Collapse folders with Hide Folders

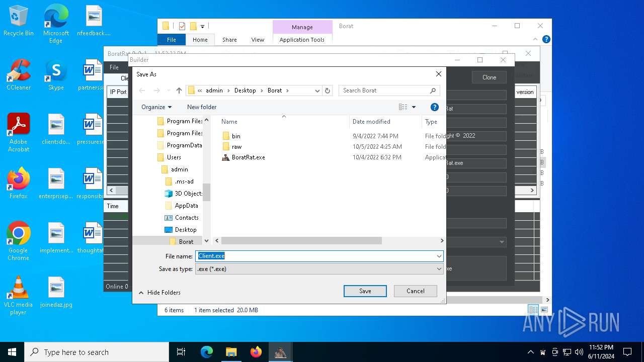[x=159, y=293]
